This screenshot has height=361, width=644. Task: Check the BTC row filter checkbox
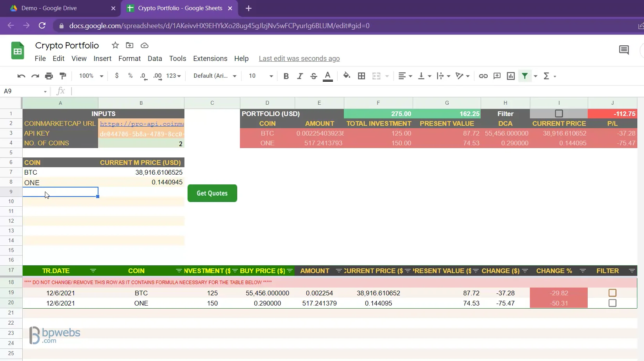click(x=612, y=292)
